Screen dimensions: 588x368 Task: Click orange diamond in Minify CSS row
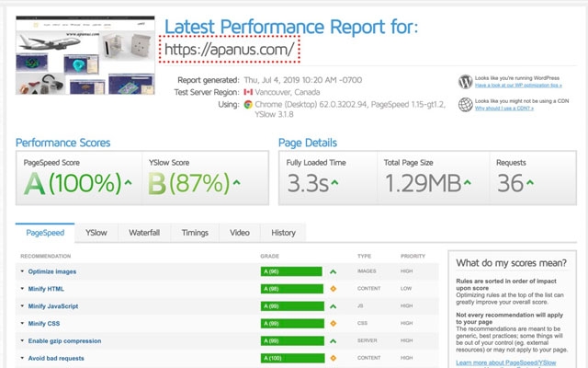(333, 323)
